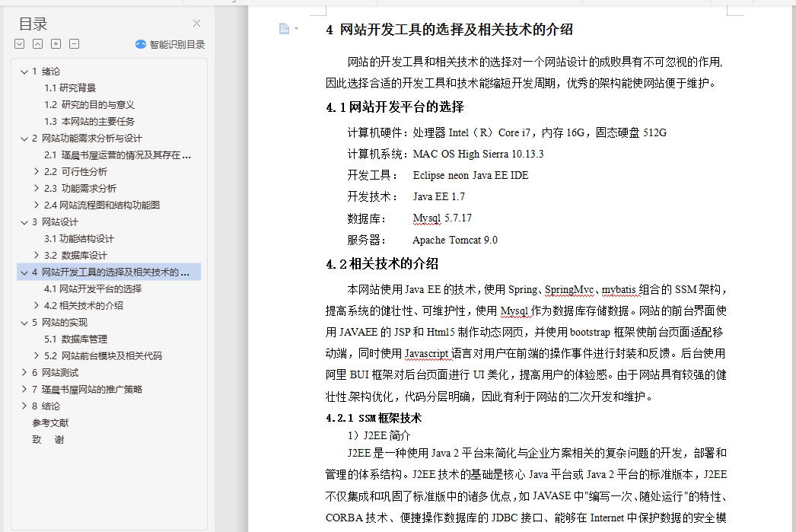Select the 1 绪论 outline heading

tap(46, 71)
